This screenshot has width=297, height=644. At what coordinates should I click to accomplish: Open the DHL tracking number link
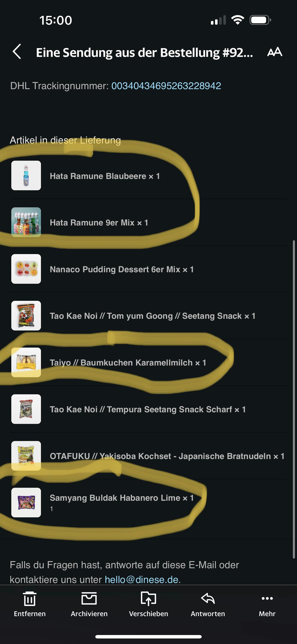click(x=166, y=86)
